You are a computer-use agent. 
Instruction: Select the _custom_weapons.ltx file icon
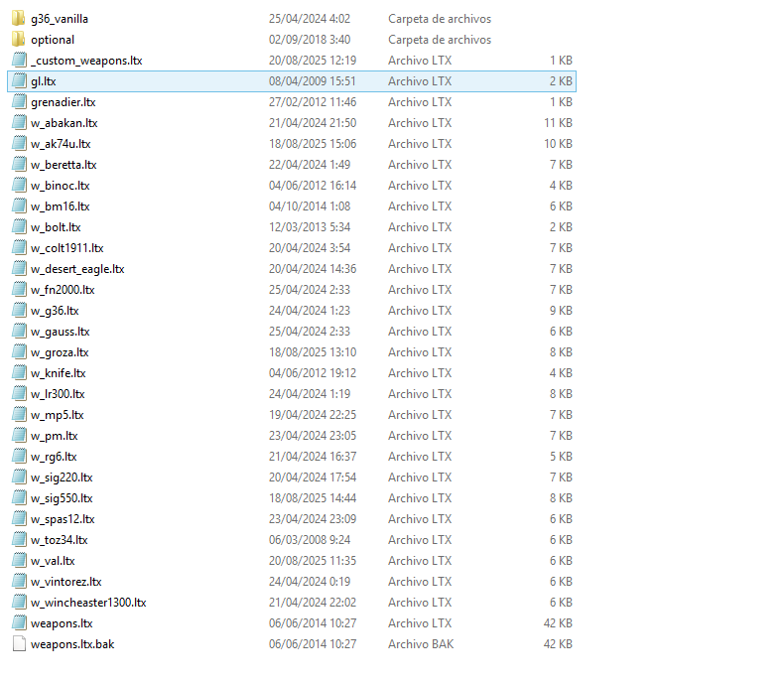coord(19,60)
